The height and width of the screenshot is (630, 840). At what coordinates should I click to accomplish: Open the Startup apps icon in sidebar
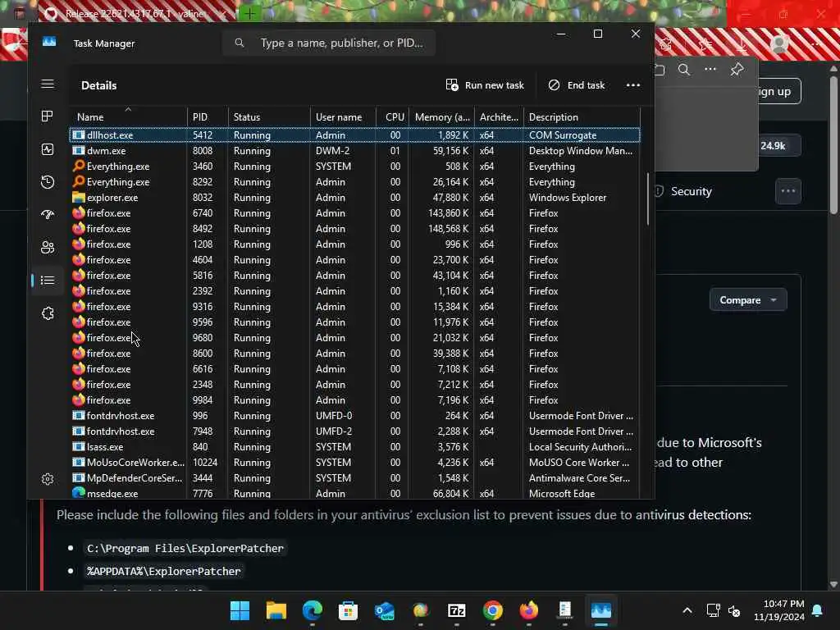(48, 215)
